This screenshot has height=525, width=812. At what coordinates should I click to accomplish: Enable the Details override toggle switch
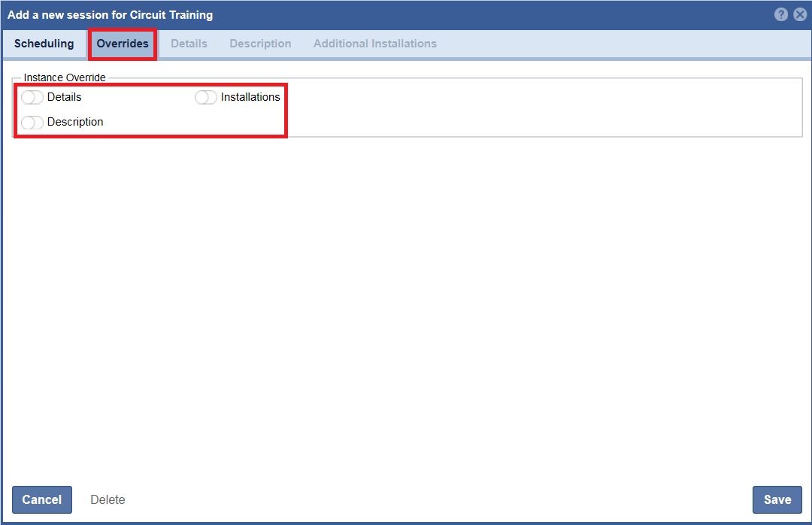(32, 97)
